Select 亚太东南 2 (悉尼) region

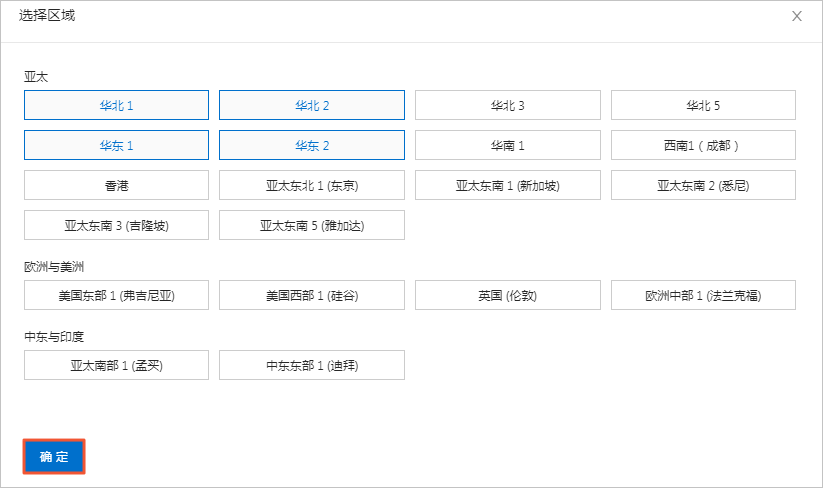pos(703,185)
